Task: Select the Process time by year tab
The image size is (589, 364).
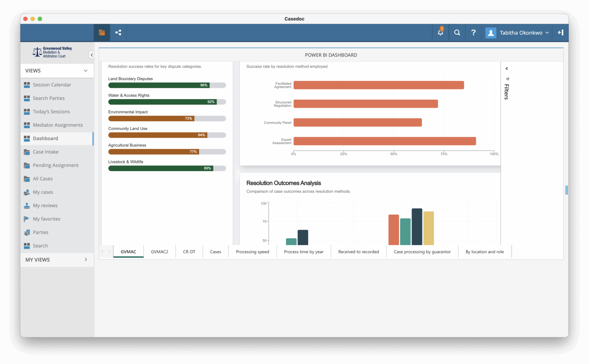Action: tap(304, 251)
